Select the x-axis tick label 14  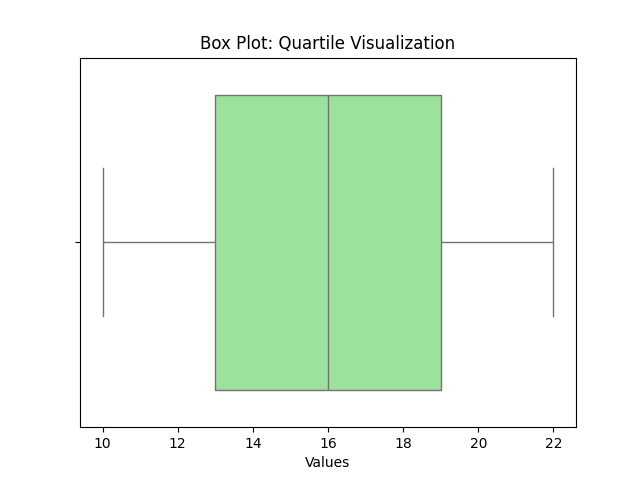253,443
